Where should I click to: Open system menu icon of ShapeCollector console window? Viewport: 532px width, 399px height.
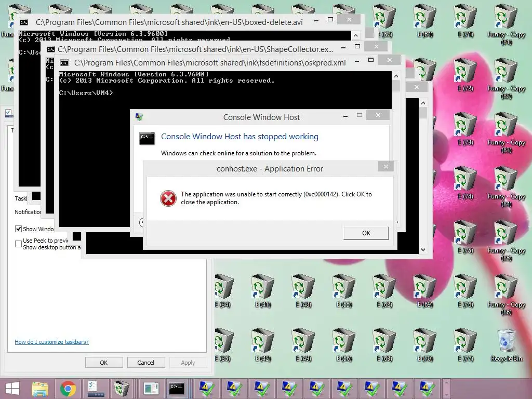coord(50,49)
